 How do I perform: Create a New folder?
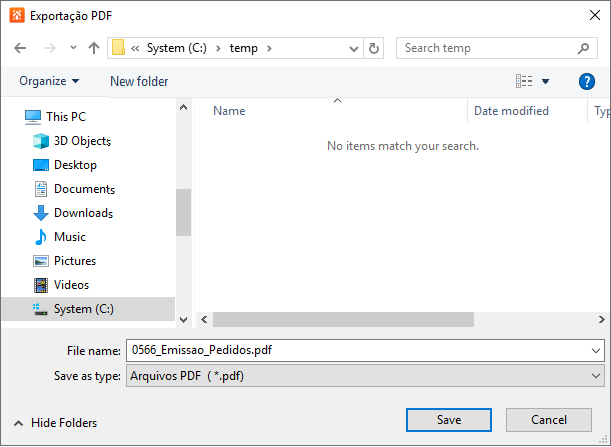click(x=139, y=81)
